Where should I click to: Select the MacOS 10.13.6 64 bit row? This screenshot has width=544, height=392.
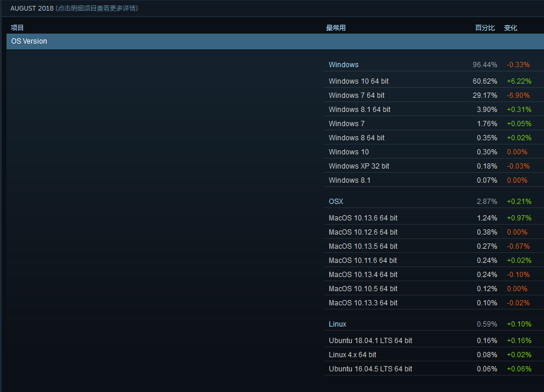coord(363,218)
